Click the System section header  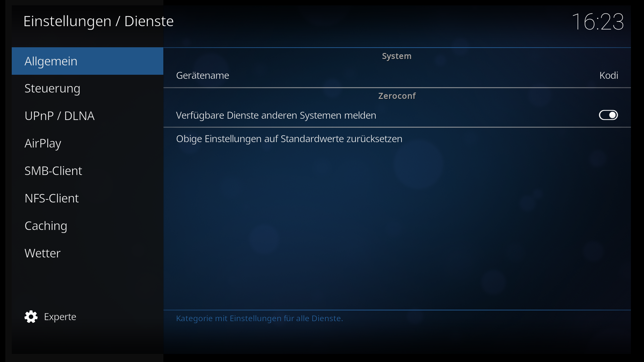[x=396, y=56]
